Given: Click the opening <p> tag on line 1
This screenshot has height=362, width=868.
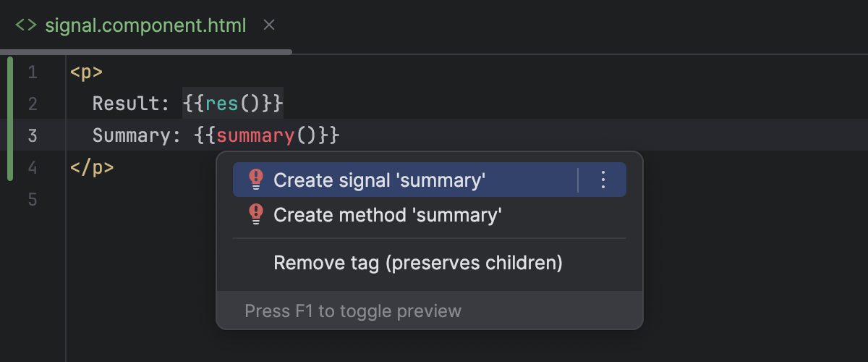Looking at the screenshot, I should pos(86,72).
